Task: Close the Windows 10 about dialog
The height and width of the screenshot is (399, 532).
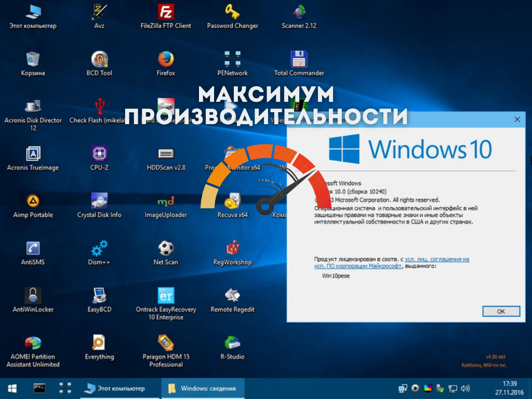Action: [517, 119]
